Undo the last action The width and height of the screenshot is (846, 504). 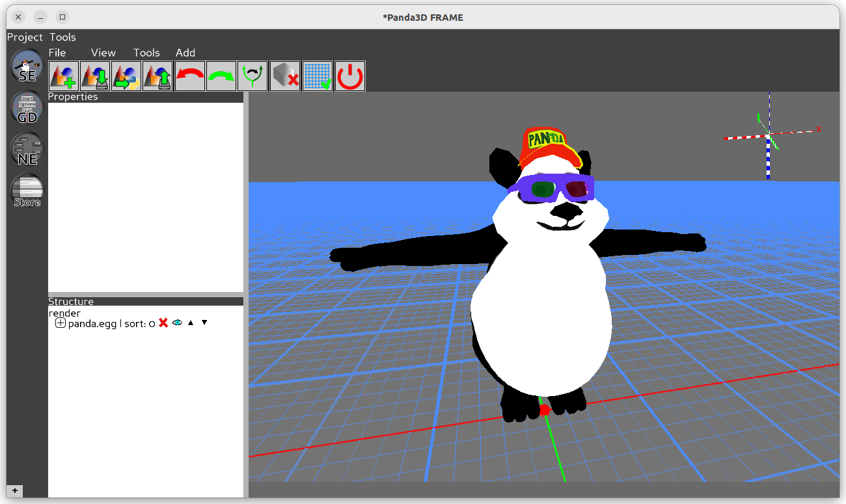pyautogui.click(x=189, y=75)
